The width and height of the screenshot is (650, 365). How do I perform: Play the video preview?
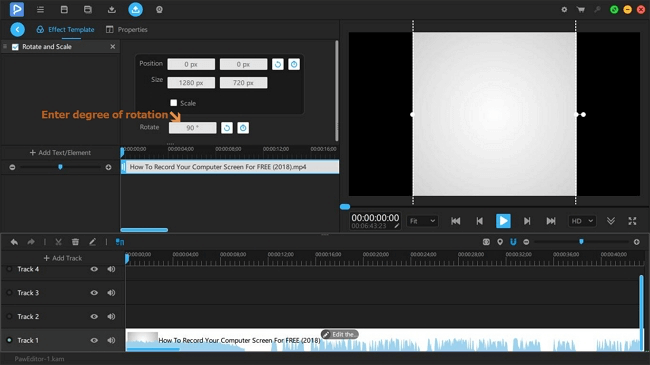tap(503, 221)
